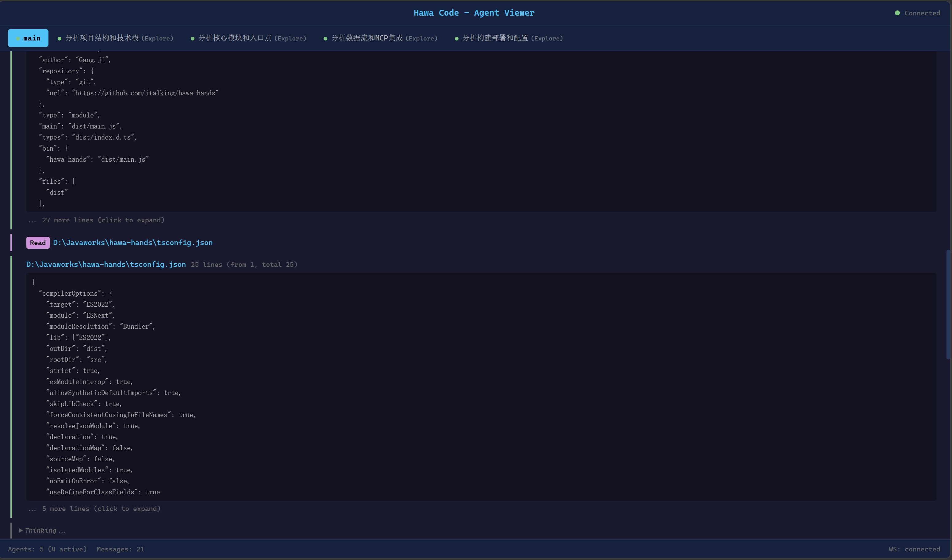Click the github.com/italking/hawa-hands URL line
This screenshot has height=560, width=952.
click(132, 93)
